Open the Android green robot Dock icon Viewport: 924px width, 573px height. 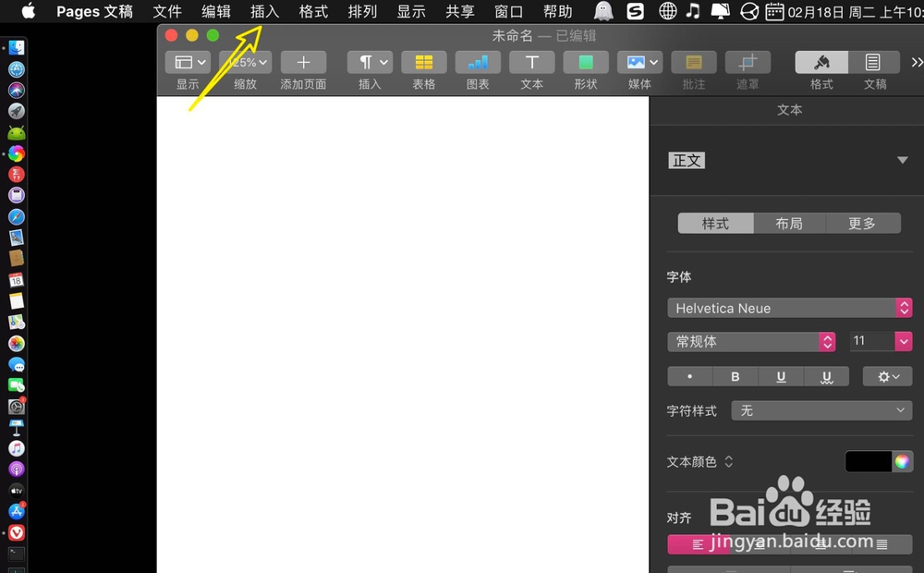pyautogui.click(x=17, y=133)
